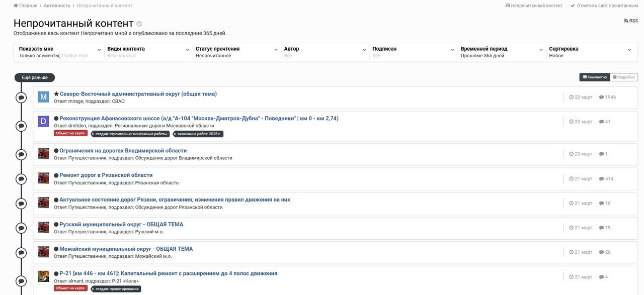Image resolution: width=644 pixels, height=295 pixels.
Task: Click the home icon in breadcrumb
Action: click(16, 6)
